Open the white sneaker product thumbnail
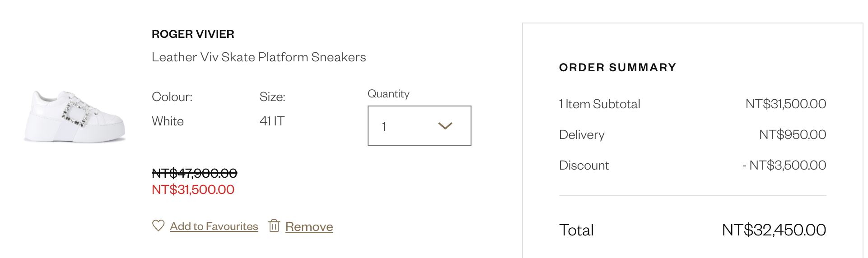The image size is (868, 258). pos(75,116)
